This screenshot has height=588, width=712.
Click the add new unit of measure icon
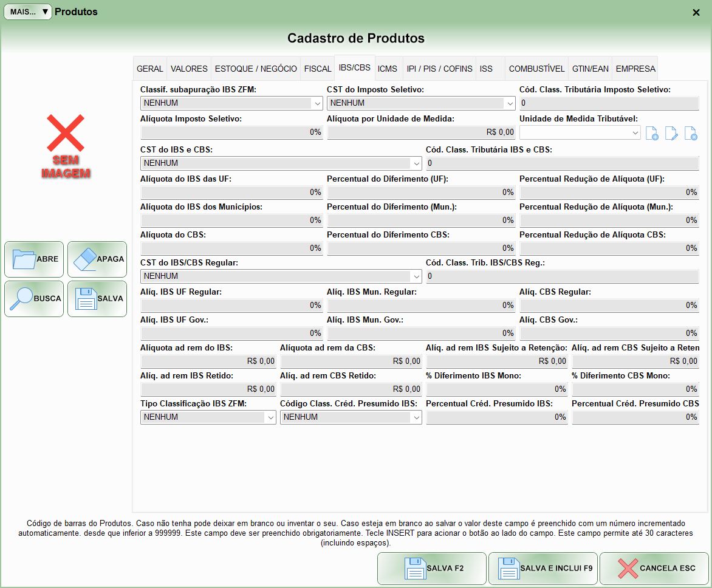(x=652, y=134)
